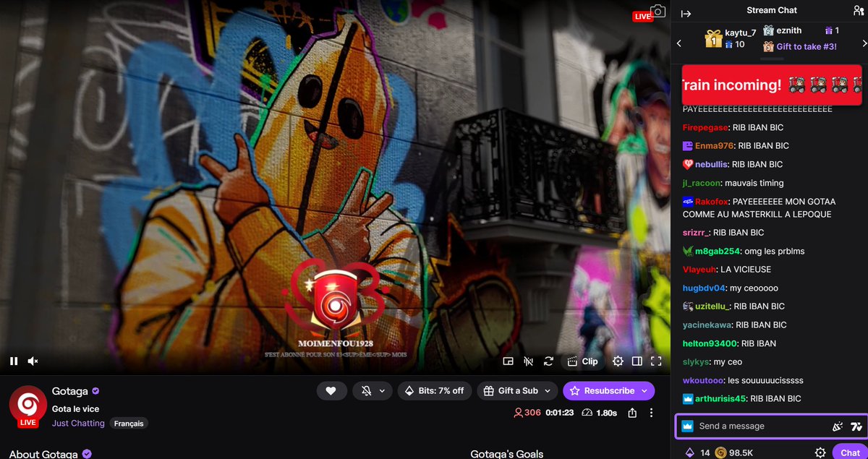Open the notification bell dropdown
Screen dimensions: 868x459
(373, 391)
